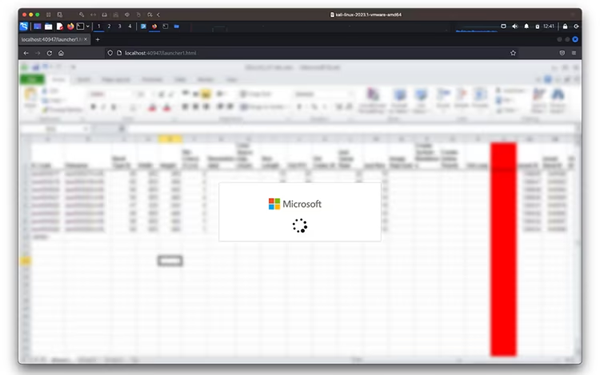Click the red highlighted spreadsheet column
The width and height of the screenshot is (600, 375).
503,249
